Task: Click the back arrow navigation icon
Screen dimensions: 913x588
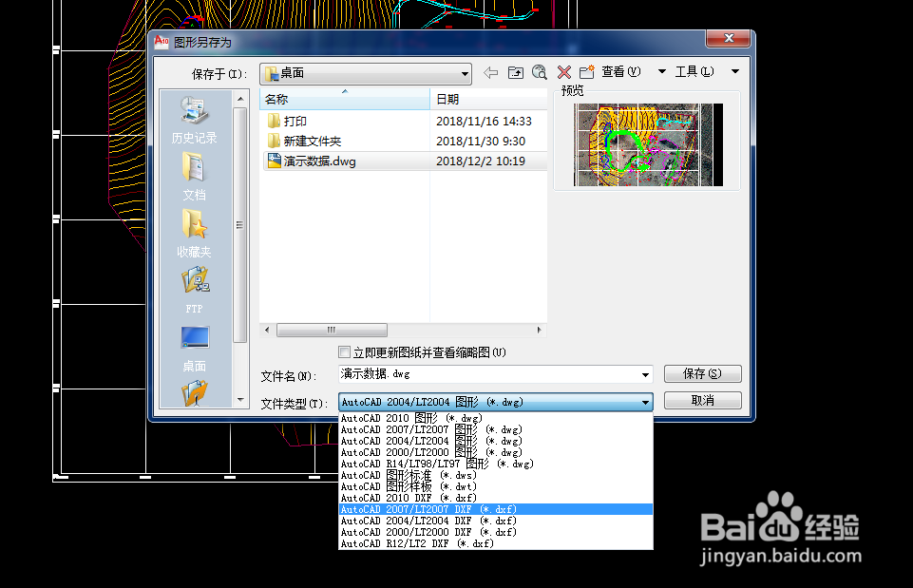Action: coord(491,72)
